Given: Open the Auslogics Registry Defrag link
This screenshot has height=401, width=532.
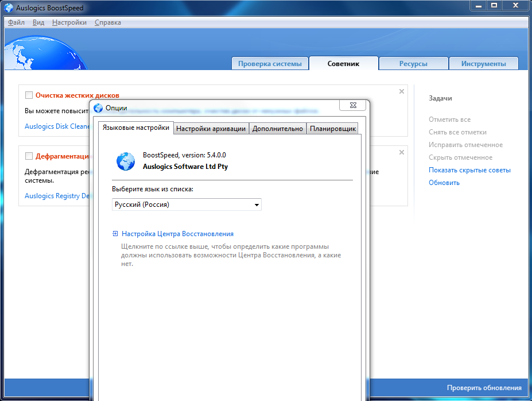Looking at the screenshot, I should click(x=57, y=196).
